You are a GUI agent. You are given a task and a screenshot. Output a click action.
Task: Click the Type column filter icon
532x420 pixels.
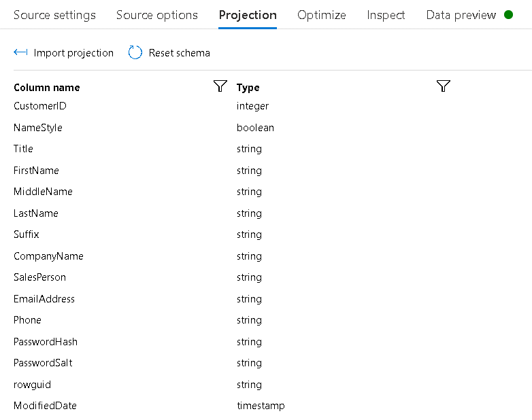coord(443,86)
